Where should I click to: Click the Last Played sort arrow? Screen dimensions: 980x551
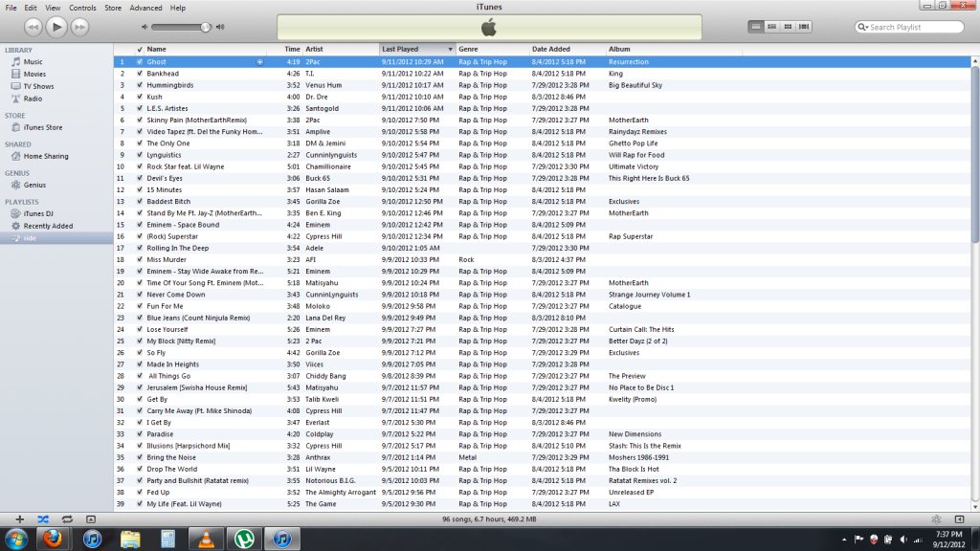point(450,49)
